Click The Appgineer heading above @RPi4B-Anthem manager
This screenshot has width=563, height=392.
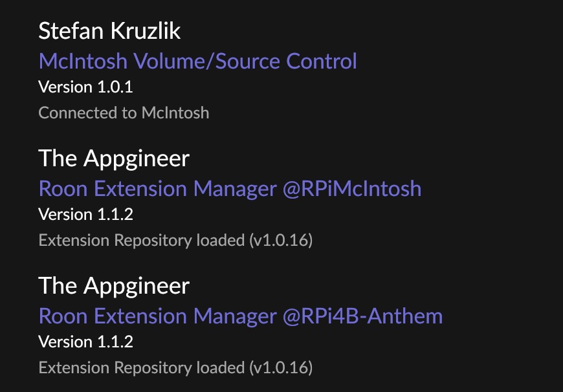114,286
